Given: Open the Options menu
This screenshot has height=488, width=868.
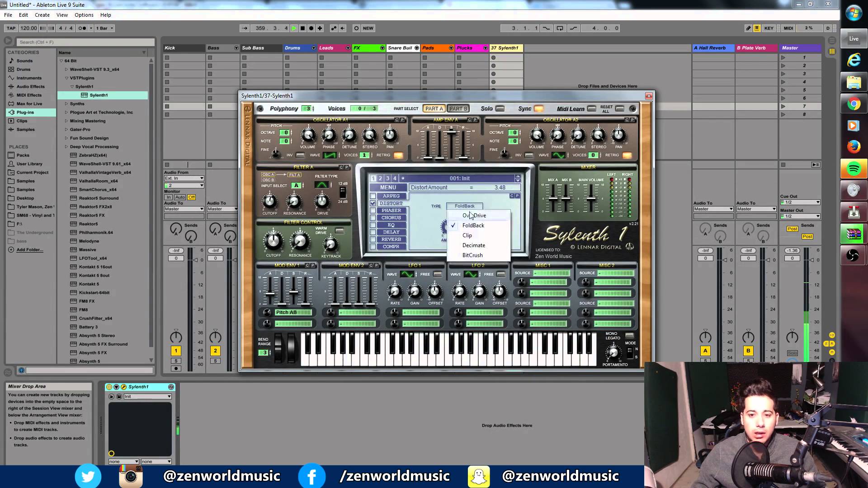Looking at the screenshot, I should (x=84, y=15).
